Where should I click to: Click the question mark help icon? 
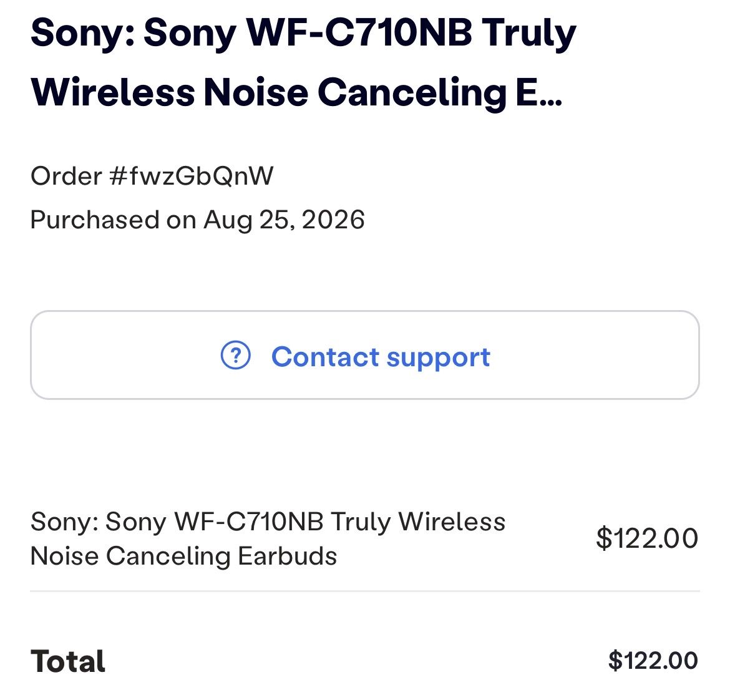click(236, 355)
